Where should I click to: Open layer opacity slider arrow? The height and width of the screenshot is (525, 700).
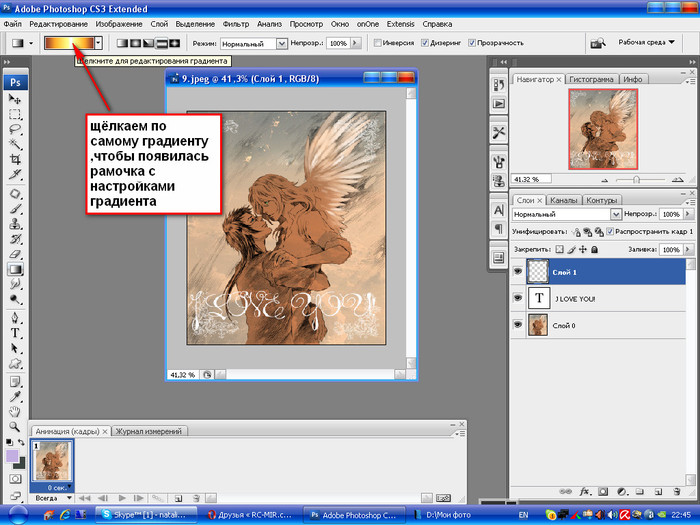coord(688,214)
